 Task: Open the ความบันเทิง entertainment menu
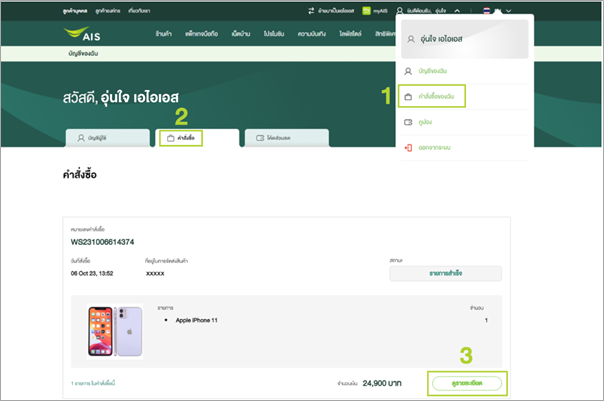click(x=312, y=34)
